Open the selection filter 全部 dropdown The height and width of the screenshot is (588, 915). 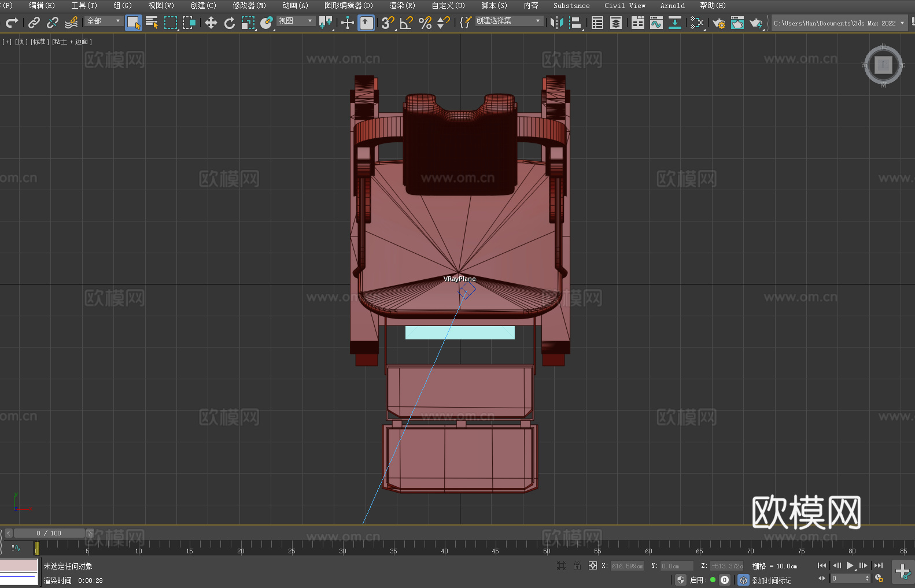coord(104,21)
